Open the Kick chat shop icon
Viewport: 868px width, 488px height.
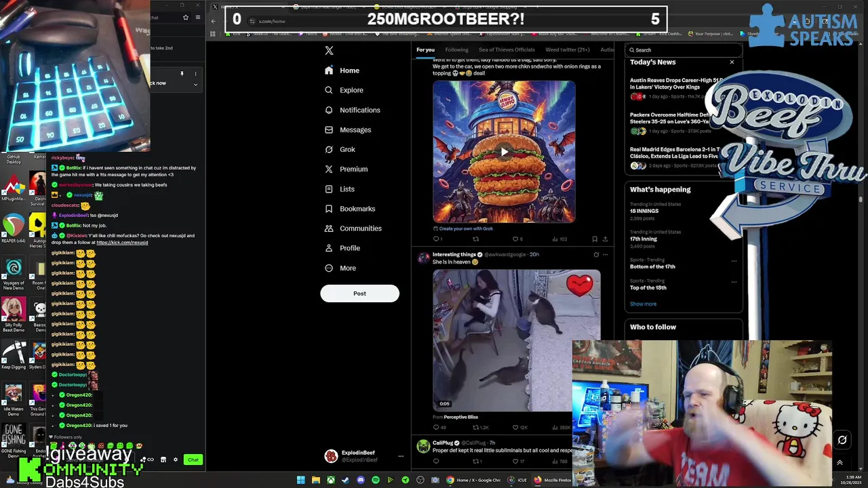[163, 460]
